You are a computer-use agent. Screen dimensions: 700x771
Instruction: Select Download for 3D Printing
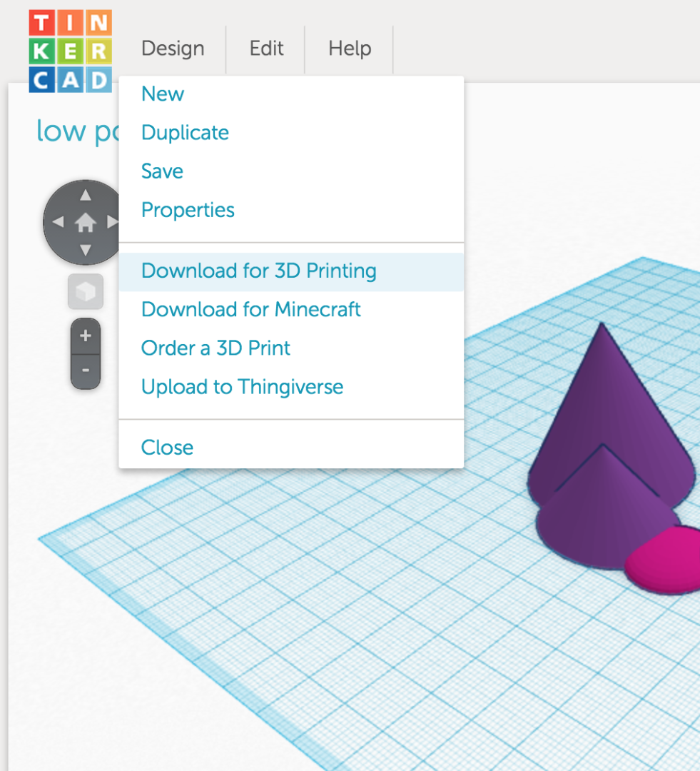(x=291, y=271)
